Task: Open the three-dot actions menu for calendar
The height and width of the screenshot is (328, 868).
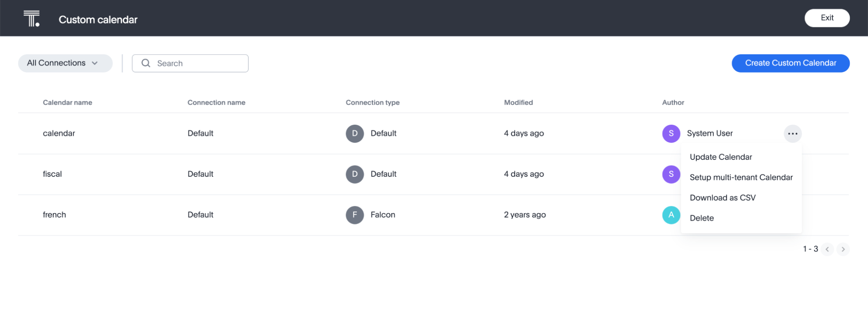Action: click(792, 133)
